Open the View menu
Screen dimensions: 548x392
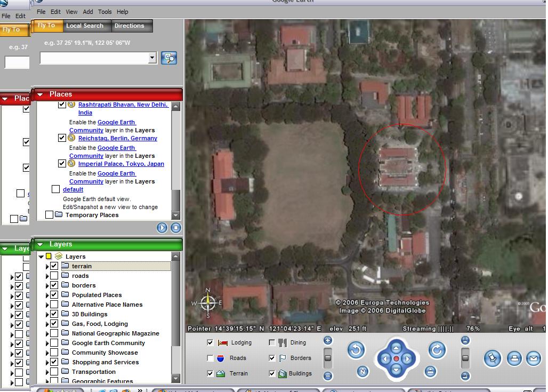71,12
